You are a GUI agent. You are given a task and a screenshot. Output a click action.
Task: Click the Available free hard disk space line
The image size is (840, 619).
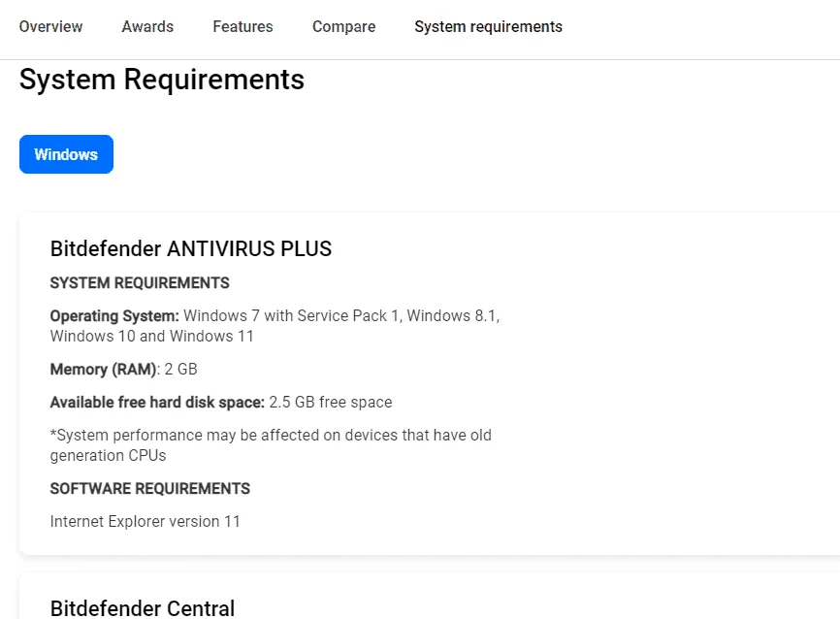click(221, 402)
